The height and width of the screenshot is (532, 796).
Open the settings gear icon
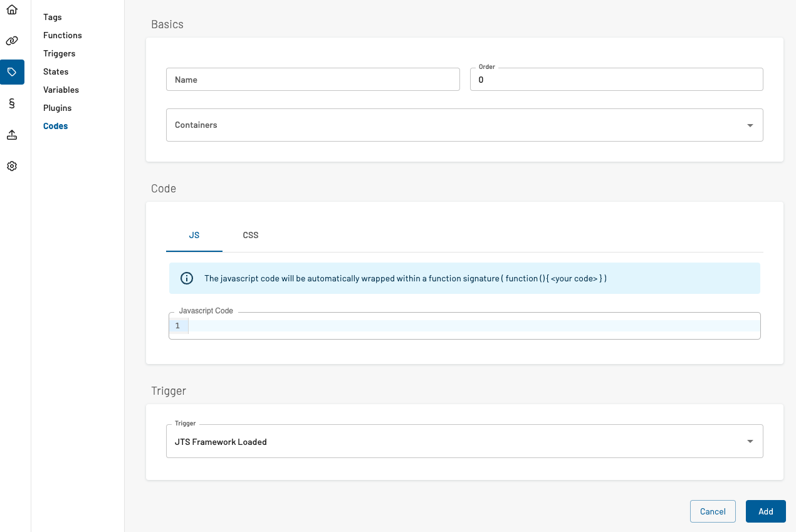tap(12, 166)
